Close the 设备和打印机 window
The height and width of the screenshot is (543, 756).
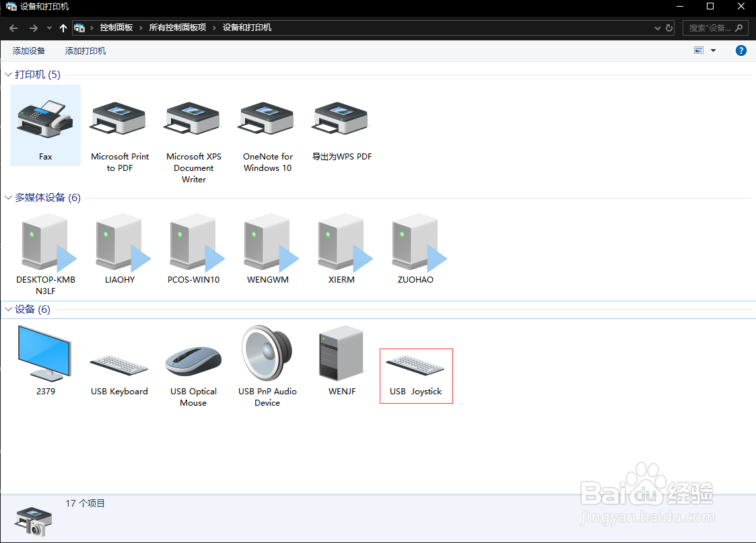741,7
